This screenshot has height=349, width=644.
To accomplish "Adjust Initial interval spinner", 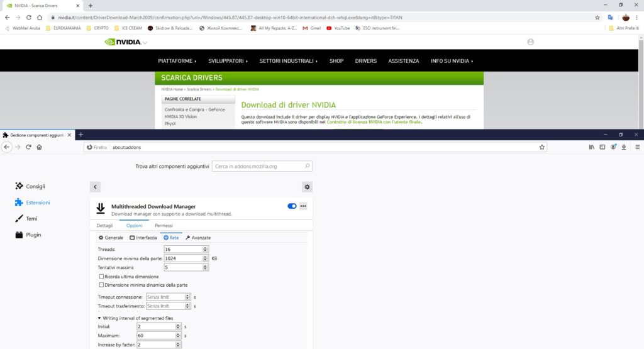I will coord(178,326).
